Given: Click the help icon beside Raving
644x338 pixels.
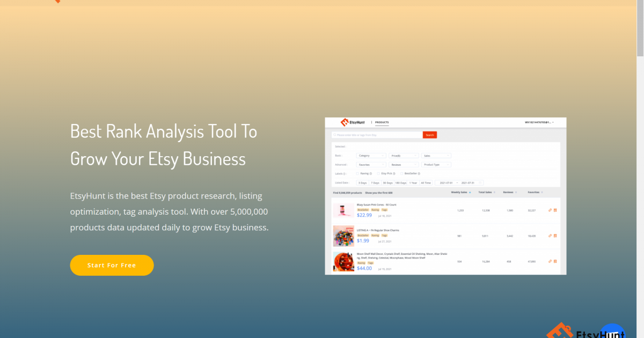Looking at the screenshot, I should pyautogui.click(x=371, y=174).
